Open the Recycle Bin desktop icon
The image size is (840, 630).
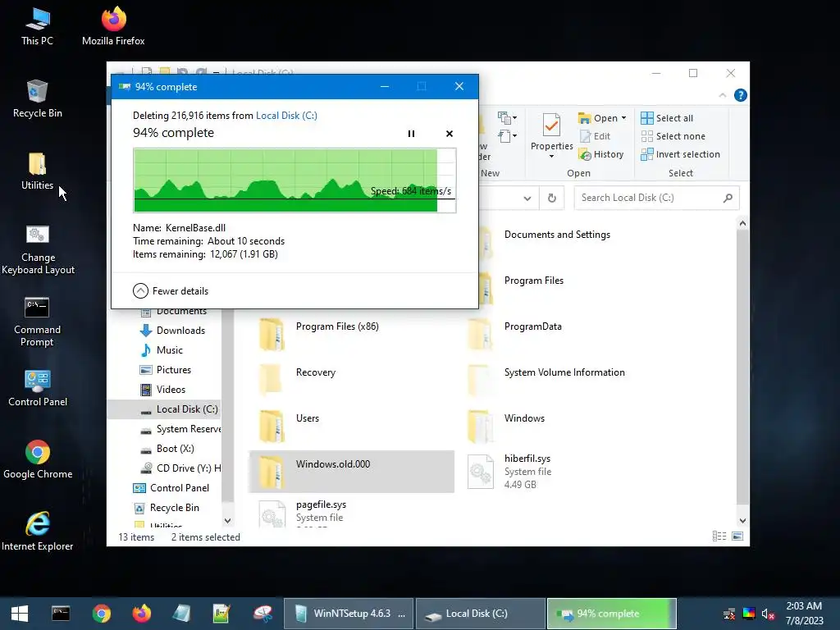click(x=37, y=99)
